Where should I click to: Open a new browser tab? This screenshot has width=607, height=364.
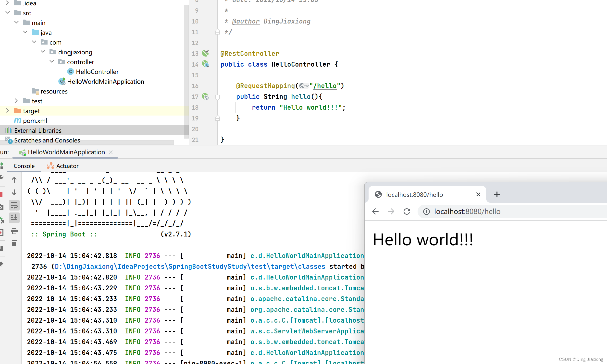pyautogui.click(x=497, y=195)
